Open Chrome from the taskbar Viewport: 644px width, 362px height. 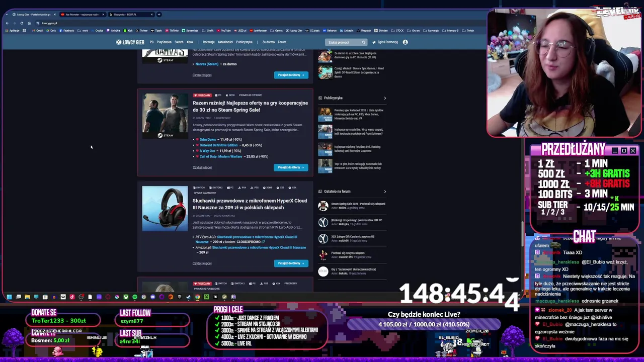(x=197, y=297)
